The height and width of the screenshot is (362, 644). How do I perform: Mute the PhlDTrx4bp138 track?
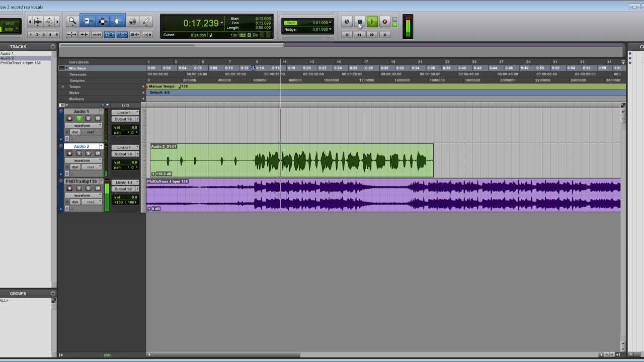pos(98,189)
